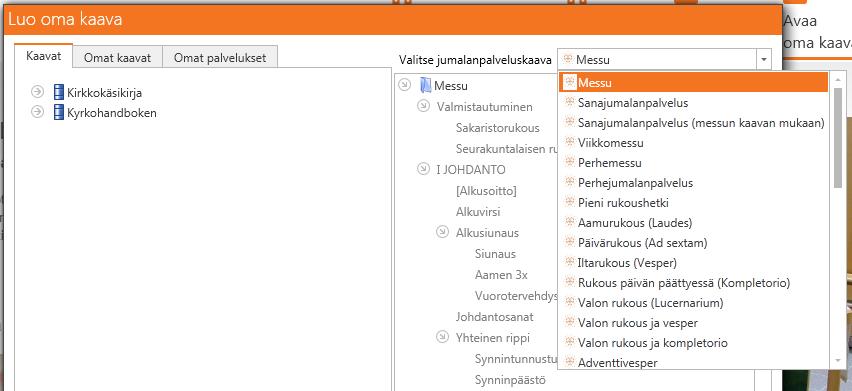
Task: Select Johdantosanat in the tree
Action: click(494, 316)
